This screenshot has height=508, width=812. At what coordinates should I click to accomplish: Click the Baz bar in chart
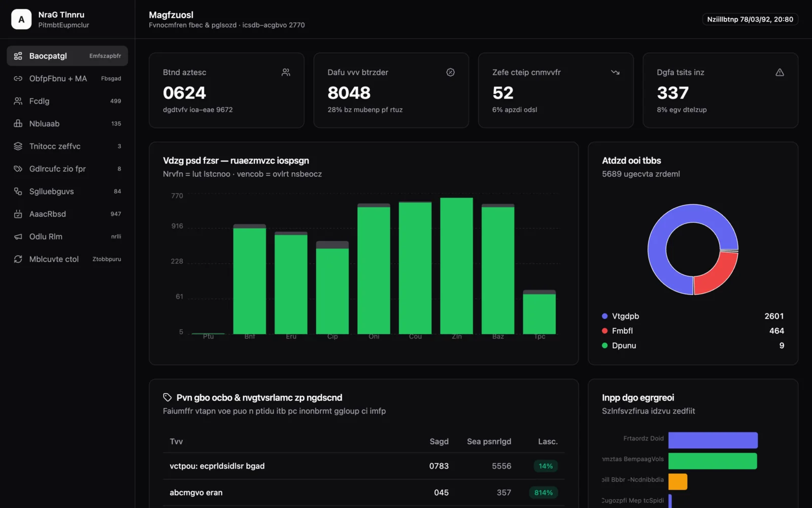point(498,269)
